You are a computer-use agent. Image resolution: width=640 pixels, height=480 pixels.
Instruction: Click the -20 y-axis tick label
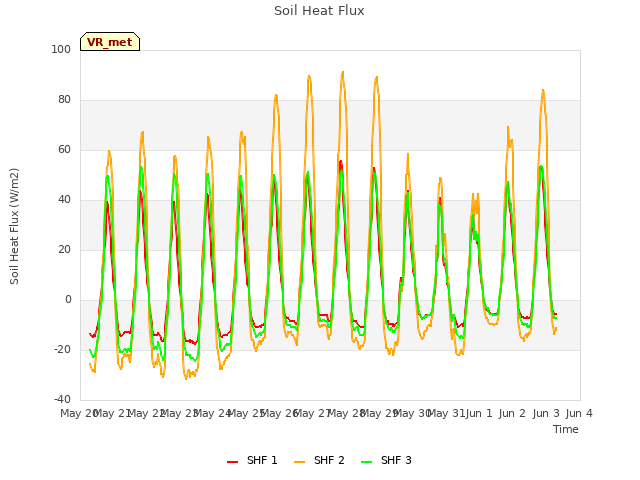62,349
